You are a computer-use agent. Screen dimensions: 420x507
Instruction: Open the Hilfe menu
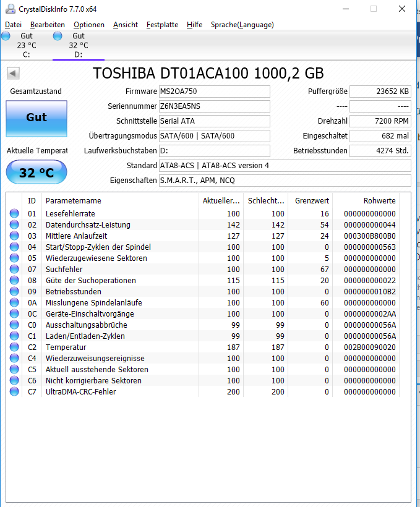(x=194, y=25)
